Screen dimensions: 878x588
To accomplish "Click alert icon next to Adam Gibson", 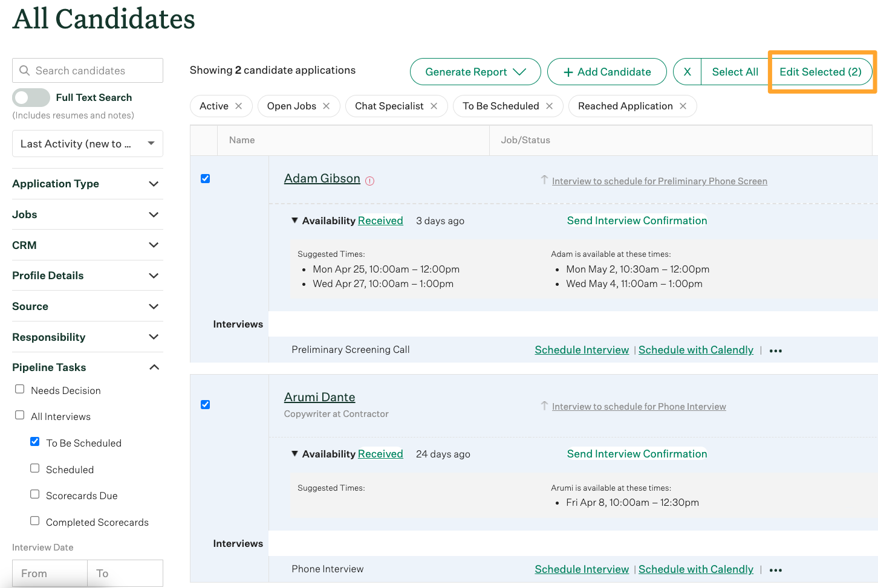I will pos(370,181).
